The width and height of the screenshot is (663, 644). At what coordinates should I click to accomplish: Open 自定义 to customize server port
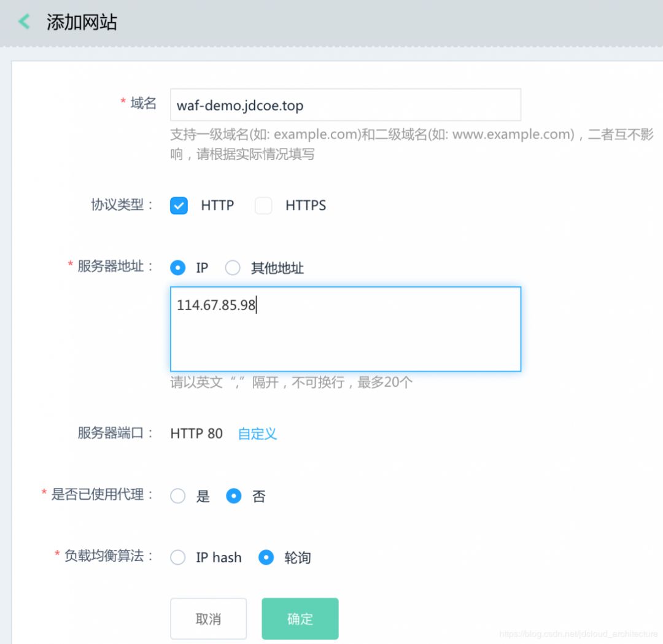257,434
